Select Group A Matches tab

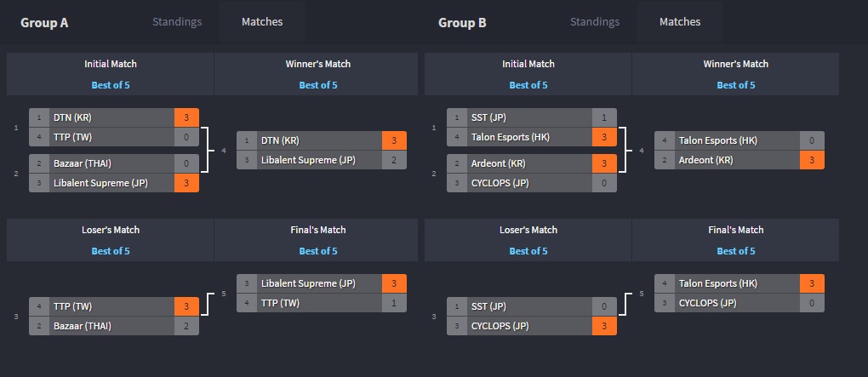[x=262, y=22]
